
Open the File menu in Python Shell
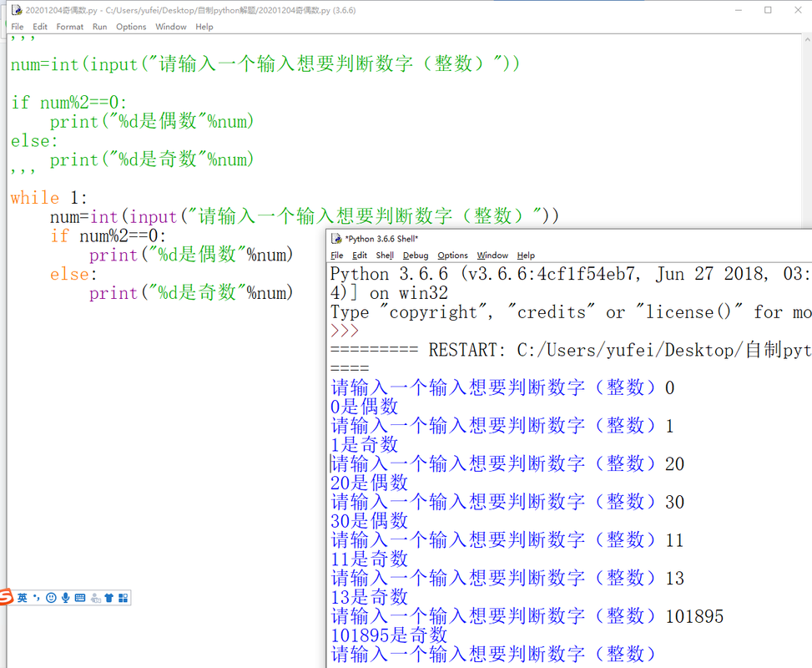(x=336, y=255)
